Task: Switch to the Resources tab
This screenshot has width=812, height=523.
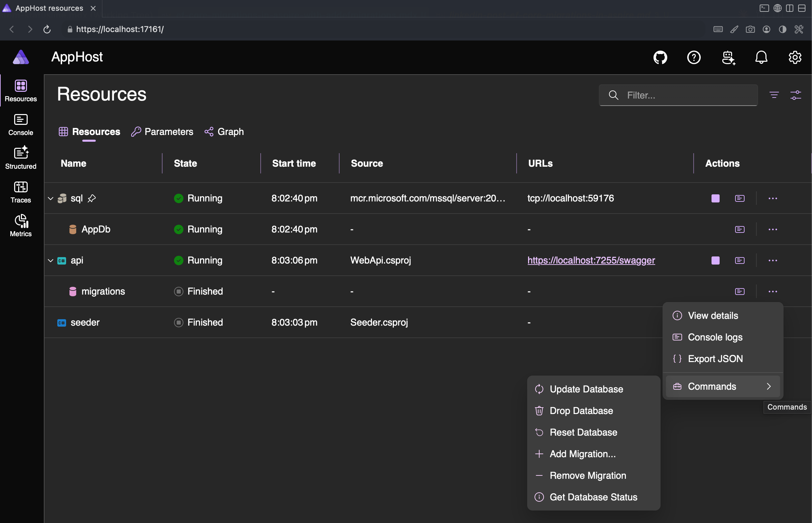Action: [89, 132]
